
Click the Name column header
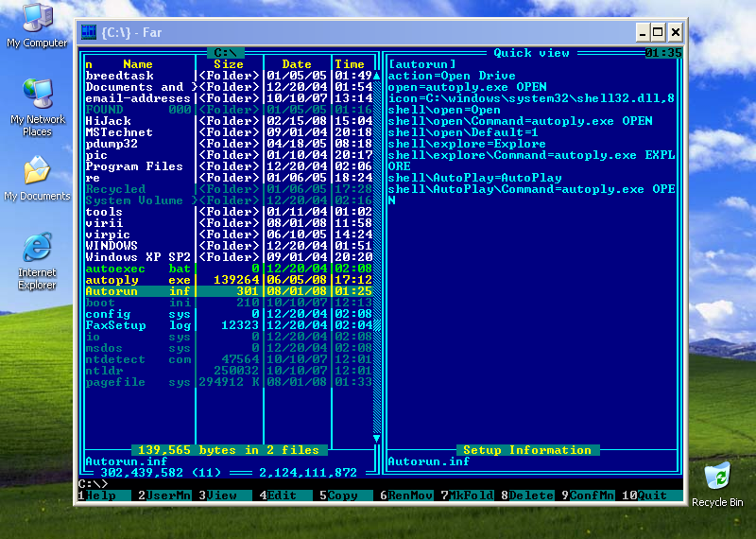pos(138,64)
